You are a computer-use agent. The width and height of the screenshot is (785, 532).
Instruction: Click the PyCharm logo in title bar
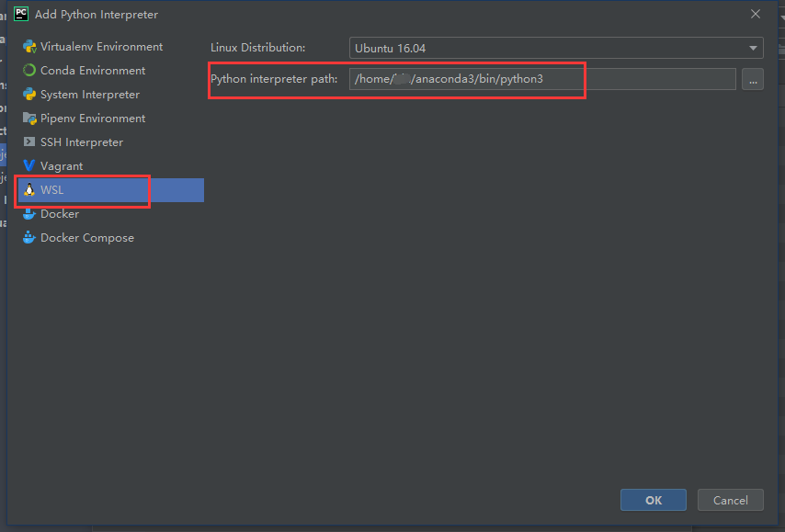pos(21,14)
